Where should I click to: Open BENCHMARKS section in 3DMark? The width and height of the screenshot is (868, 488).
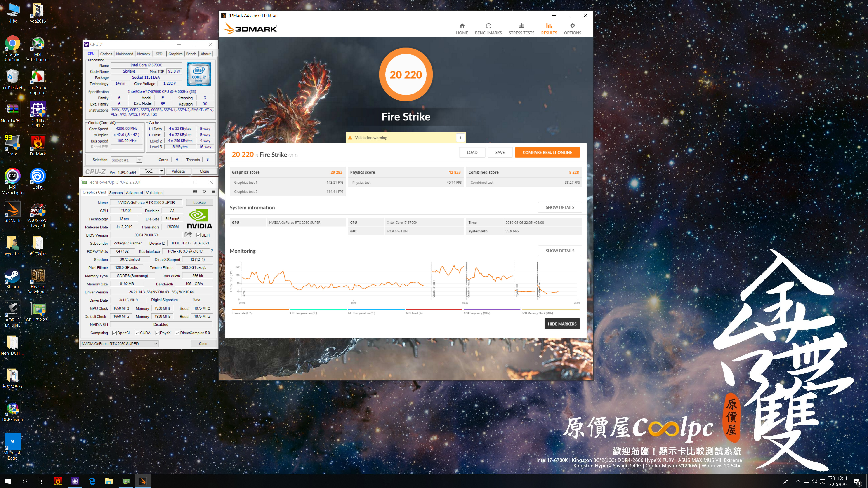click(x=488, y=29)
